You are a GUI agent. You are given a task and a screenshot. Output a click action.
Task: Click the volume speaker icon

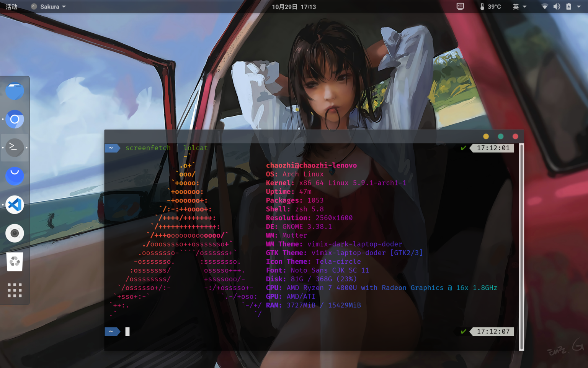click(557, 7)
